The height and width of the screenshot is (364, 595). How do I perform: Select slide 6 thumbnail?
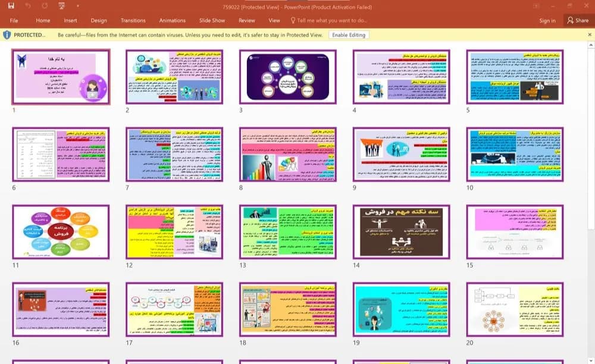61,154
